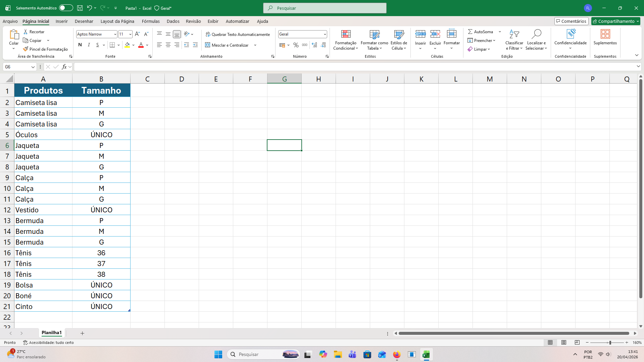Select the Planilha1 sheet tab

pos(52,333)
